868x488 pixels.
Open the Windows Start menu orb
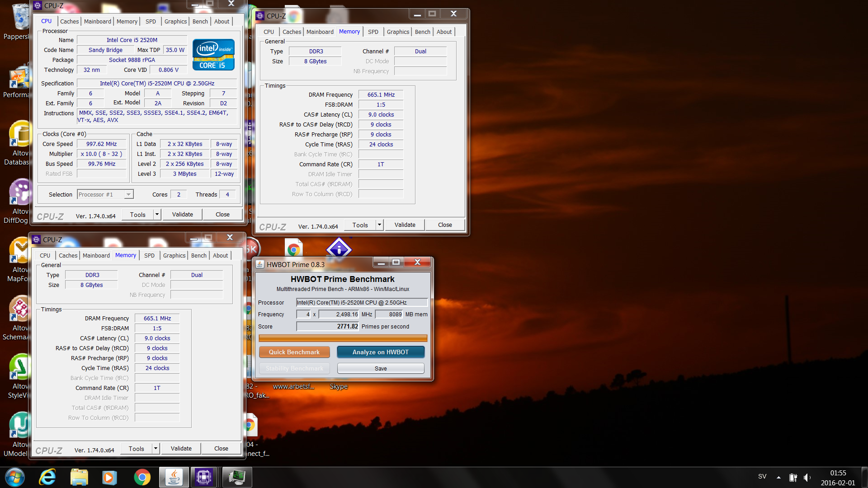tap(14, 477)
